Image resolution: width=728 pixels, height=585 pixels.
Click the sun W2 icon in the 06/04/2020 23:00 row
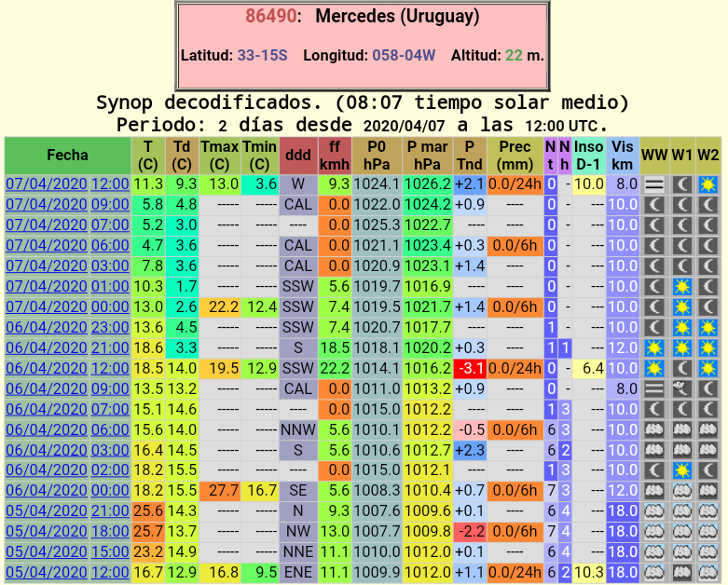click(708, 328)
